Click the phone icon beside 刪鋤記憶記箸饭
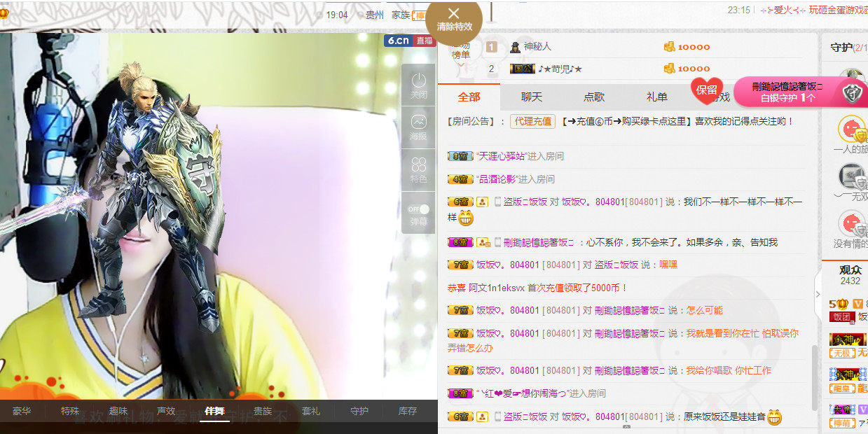 click(497, 242)
